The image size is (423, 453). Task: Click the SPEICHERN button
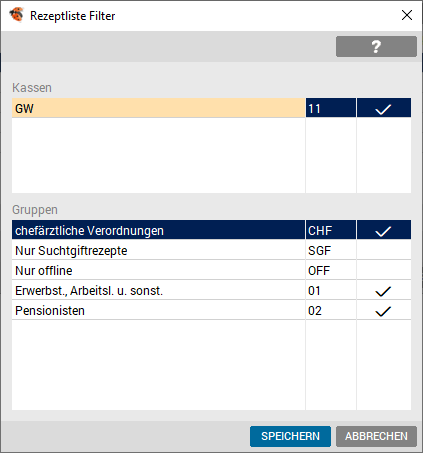pos(290,436)
